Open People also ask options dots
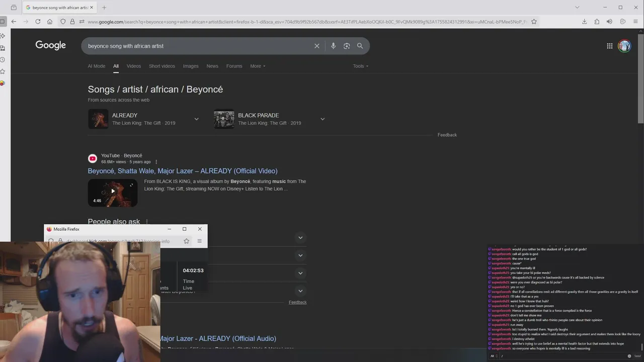 point(147,222)
